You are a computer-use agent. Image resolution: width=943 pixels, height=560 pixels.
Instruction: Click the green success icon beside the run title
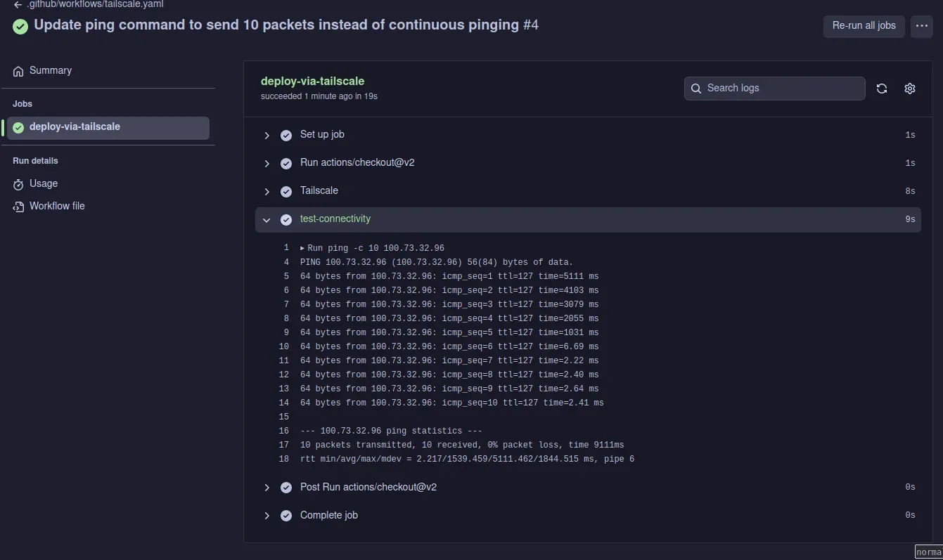[20, 26]
